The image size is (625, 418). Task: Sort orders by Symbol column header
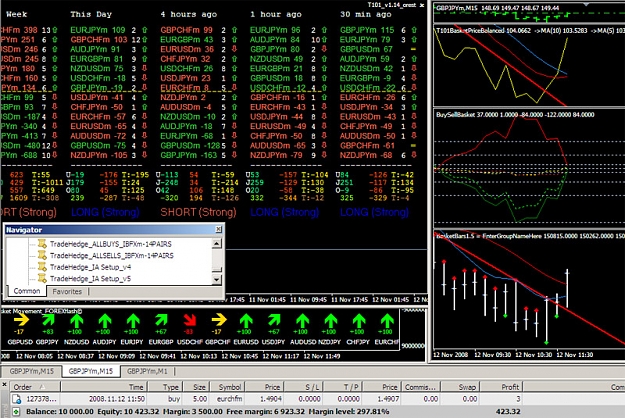click(x=228, y=387)
